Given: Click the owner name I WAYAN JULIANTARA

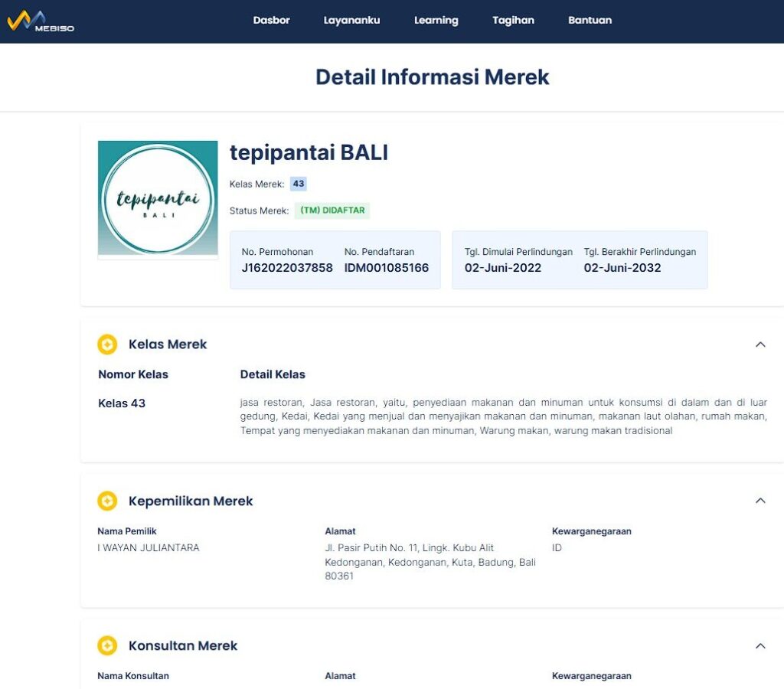Looking at the screenshot, I should [x=148, y=548].
